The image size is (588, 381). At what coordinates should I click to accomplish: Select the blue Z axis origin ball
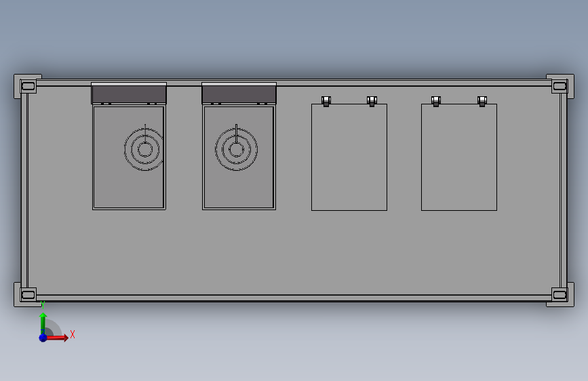pyautogui.click(x=43, y=338)
